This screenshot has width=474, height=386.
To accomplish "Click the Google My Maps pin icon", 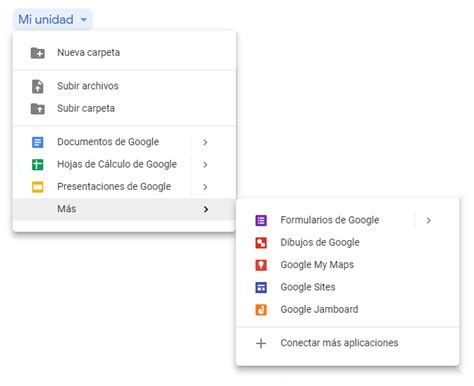I will pos(261,265).
